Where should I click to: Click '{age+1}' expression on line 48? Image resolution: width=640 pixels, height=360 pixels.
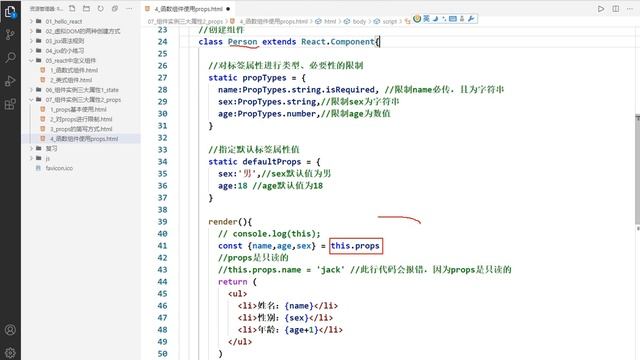coord(301,330)
